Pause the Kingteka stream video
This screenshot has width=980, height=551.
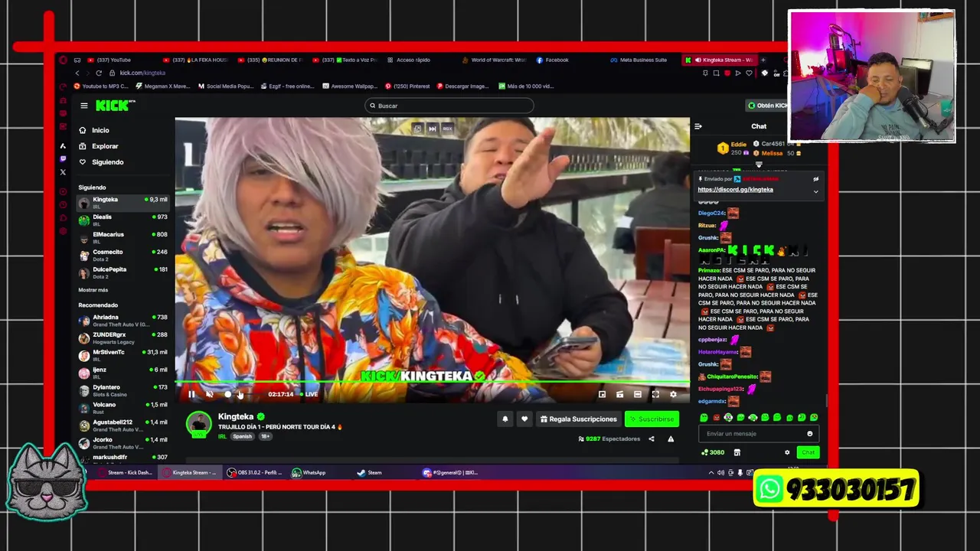(191, 394)
